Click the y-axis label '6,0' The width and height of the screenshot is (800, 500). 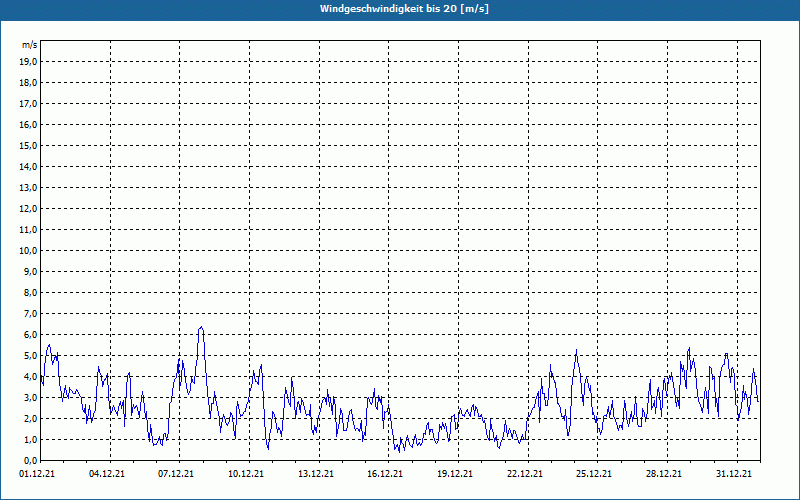pos(30,335)
